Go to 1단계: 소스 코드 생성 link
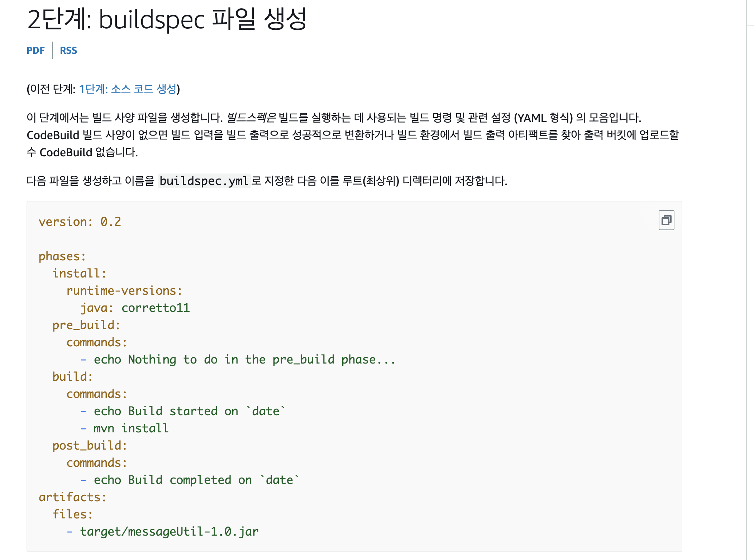The image size is (754, 560). 128,89
